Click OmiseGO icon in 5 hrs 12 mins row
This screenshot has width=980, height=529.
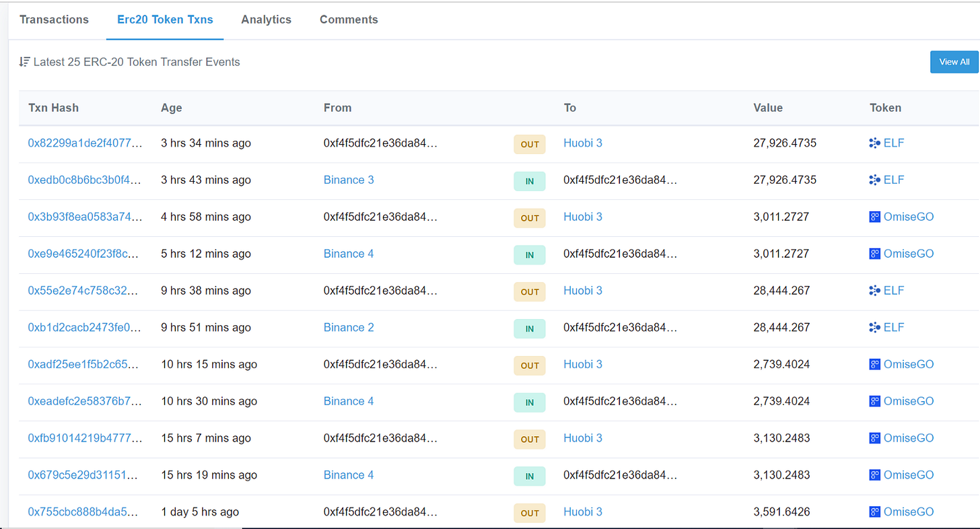[875, 254]
